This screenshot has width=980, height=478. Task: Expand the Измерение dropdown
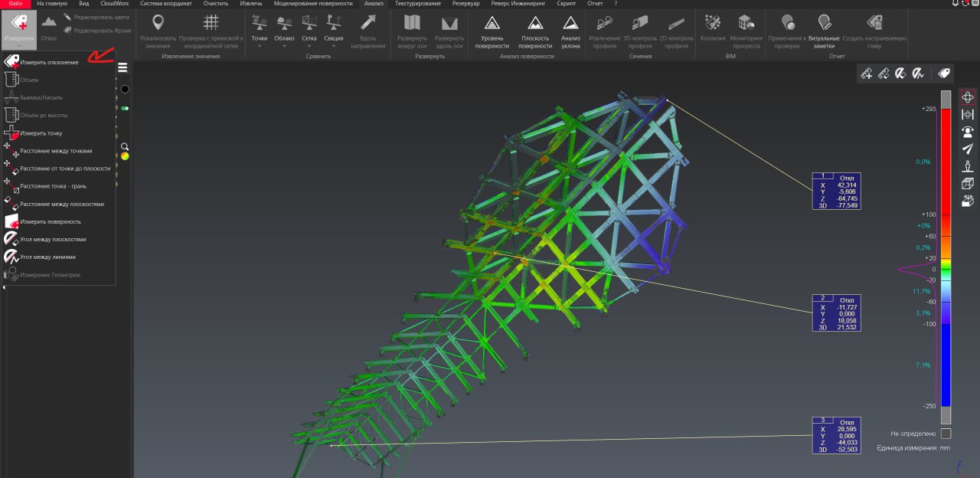tap(18, 30)
